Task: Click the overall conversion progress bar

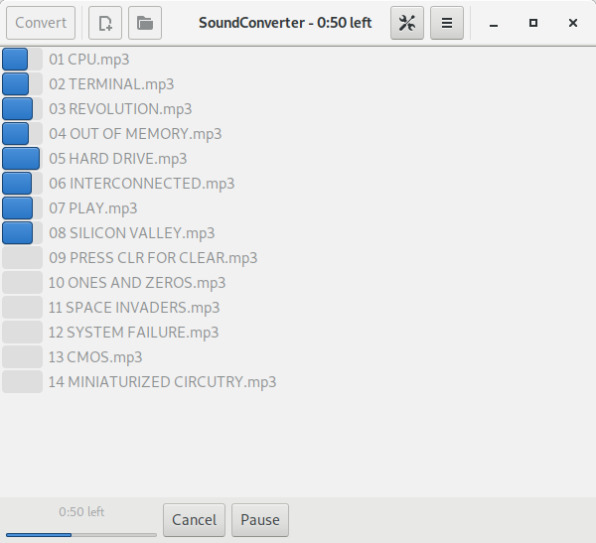Action: pos(81,535)
